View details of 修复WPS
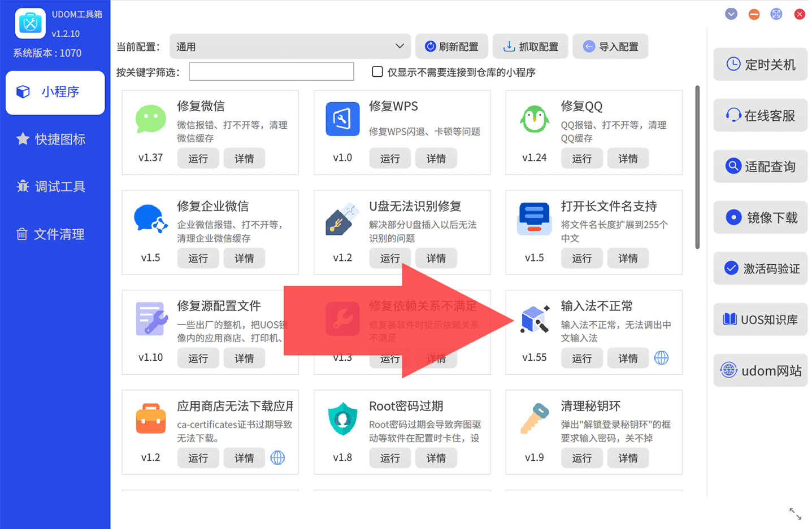The height and width of the screenshot is (529, 812). (x=436, y=159)
